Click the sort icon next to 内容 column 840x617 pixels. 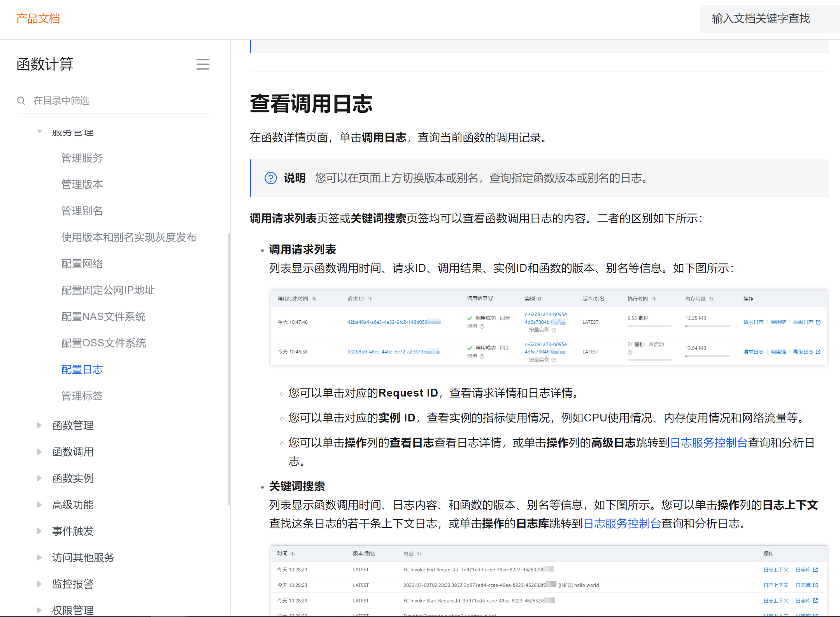(x=419, y=554)
